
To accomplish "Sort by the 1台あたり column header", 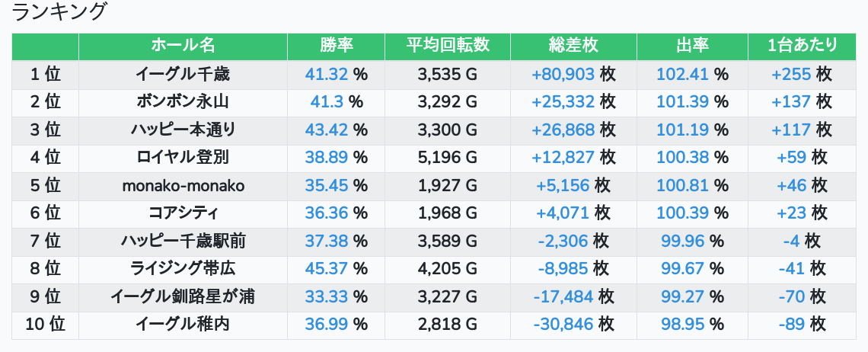I will point(803,46).
